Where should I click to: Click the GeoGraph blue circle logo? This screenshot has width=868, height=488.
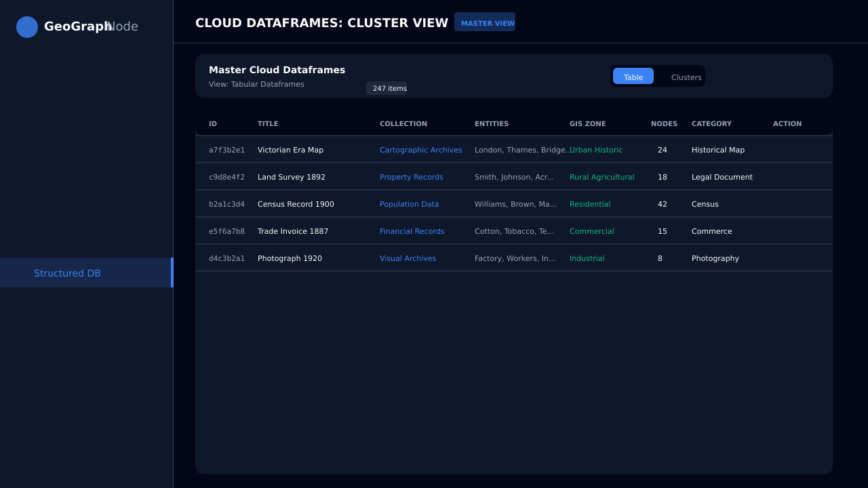pyautogui.click(x=27, y=27)
